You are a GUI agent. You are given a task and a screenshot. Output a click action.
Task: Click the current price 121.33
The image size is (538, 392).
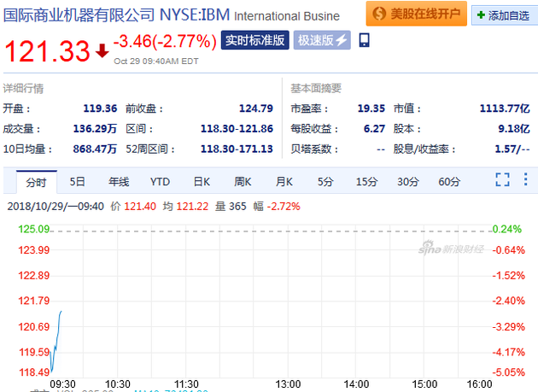click(x=47, y=51)
